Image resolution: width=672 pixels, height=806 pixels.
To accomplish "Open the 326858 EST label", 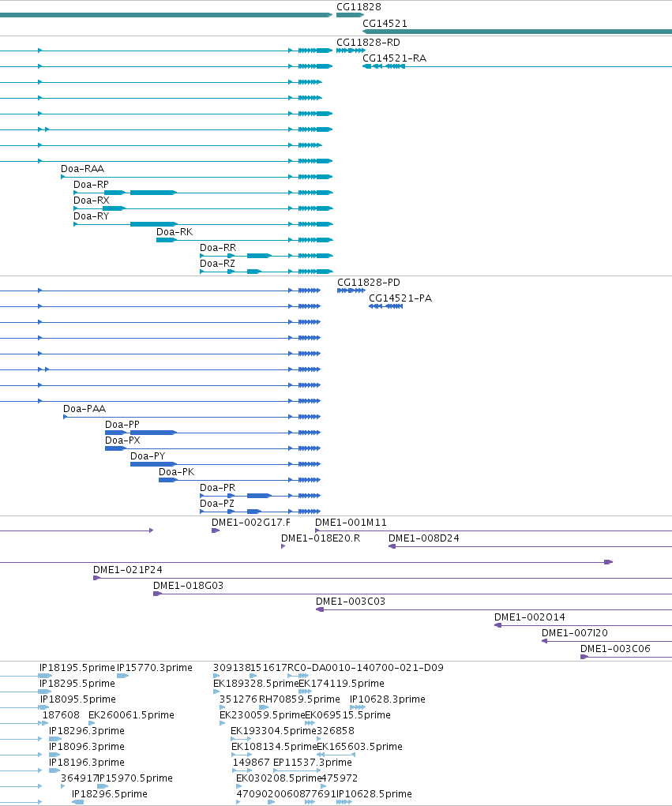I will [336, 730].
